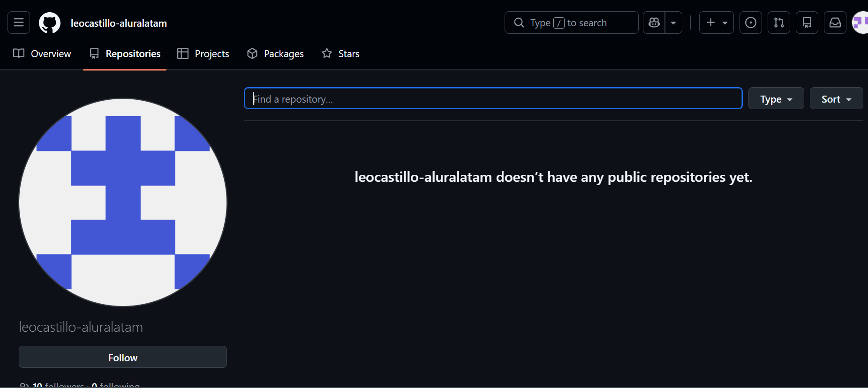Follow leocastillo-aluralatam

pos(123,357)
